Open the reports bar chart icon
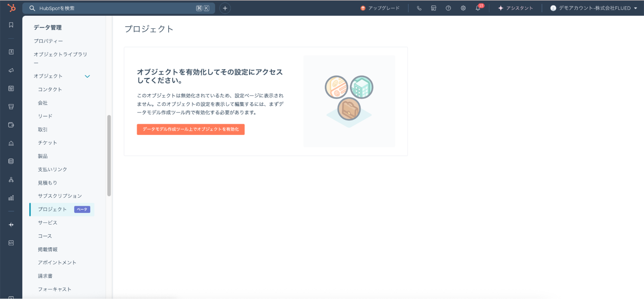 [x=11, y=198]
